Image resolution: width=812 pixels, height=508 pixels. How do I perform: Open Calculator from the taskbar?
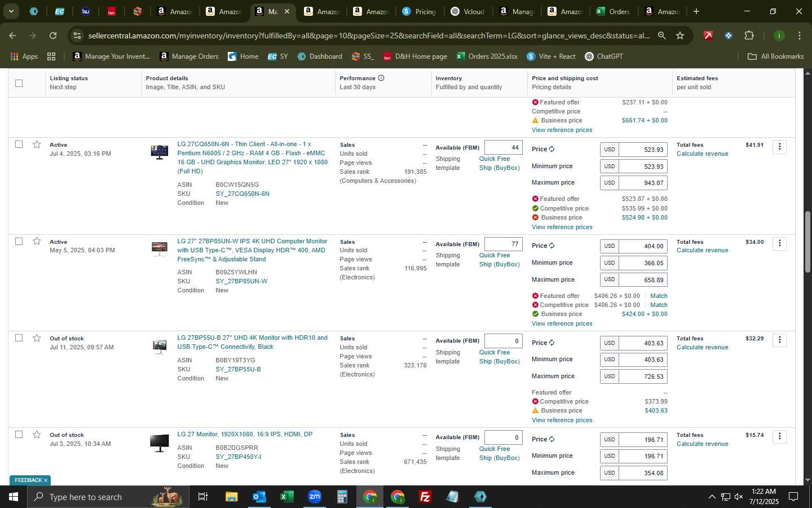(342, 497)
